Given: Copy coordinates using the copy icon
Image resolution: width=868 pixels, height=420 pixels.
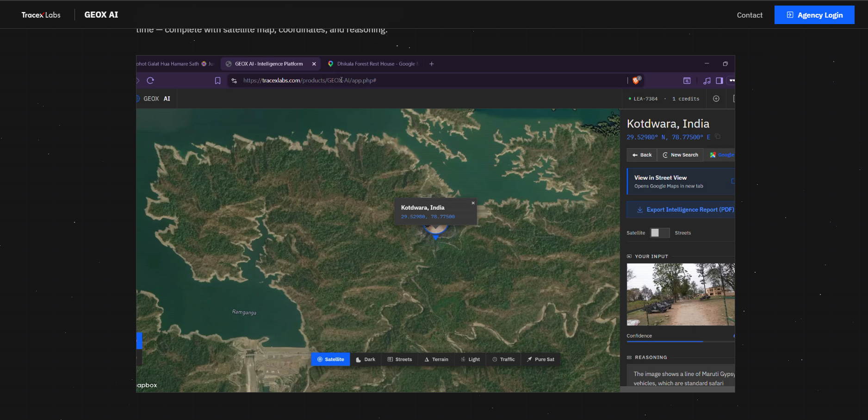Looking at the screenshot, I should pos(718,137).
